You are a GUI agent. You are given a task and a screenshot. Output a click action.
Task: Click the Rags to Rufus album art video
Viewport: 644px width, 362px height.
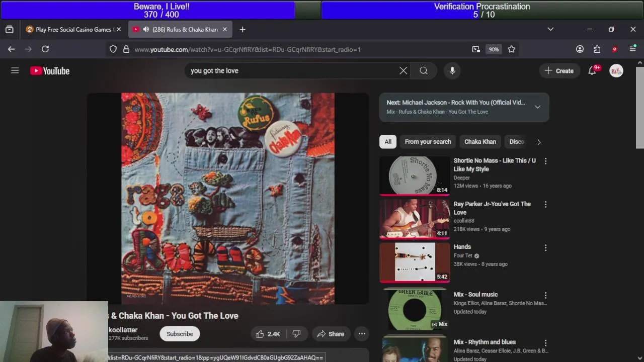click(x=228, y=199)
